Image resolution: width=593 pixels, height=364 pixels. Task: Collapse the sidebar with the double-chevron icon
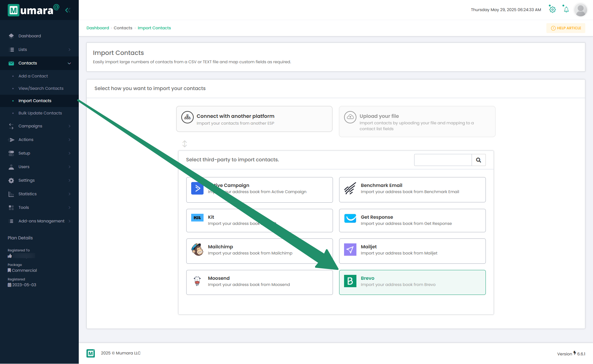[x=68, y=10]
